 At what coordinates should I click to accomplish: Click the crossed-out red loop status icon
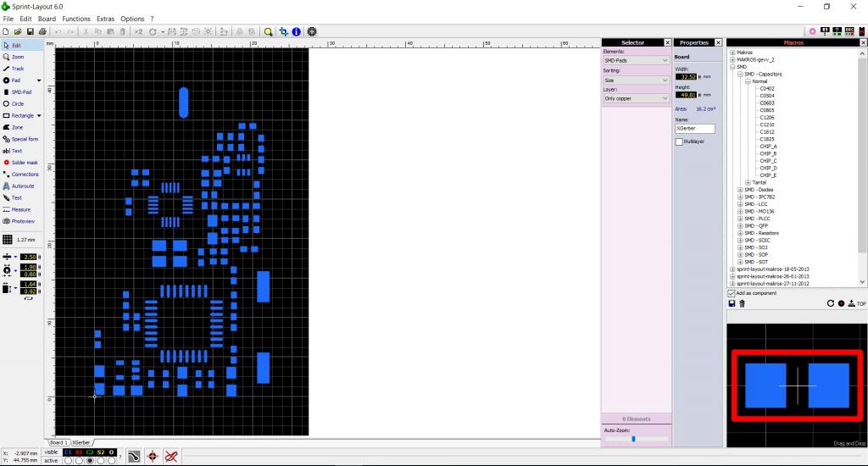(x=171, y=457)
